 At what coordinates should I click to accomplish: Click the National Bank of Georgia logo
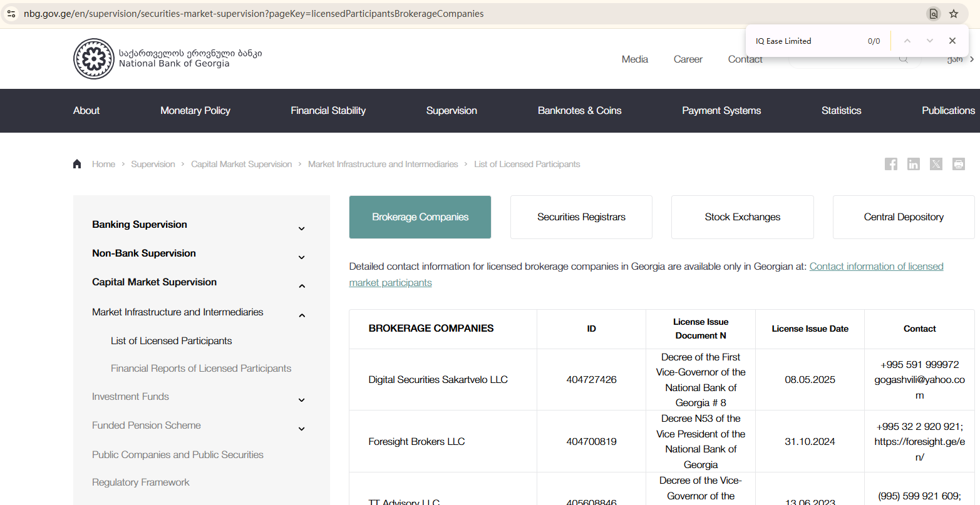click(x=94, y=59)
